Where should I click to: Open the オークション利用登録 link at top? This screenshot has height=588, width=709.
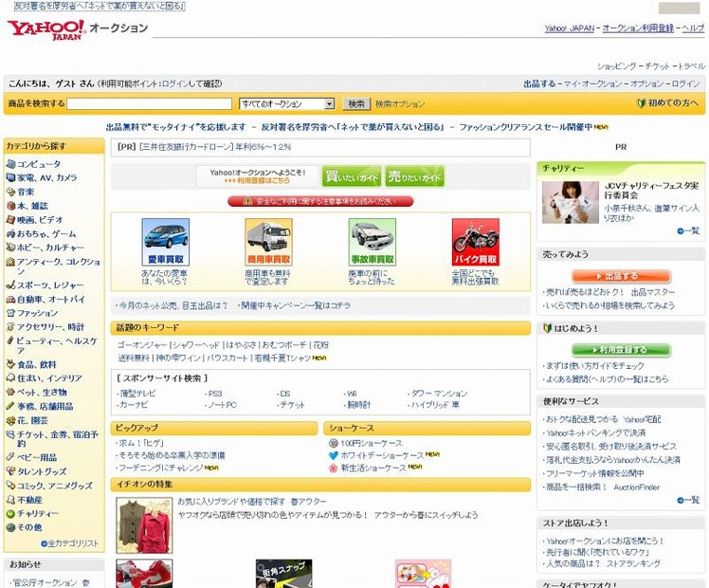[x=638, y=28]
